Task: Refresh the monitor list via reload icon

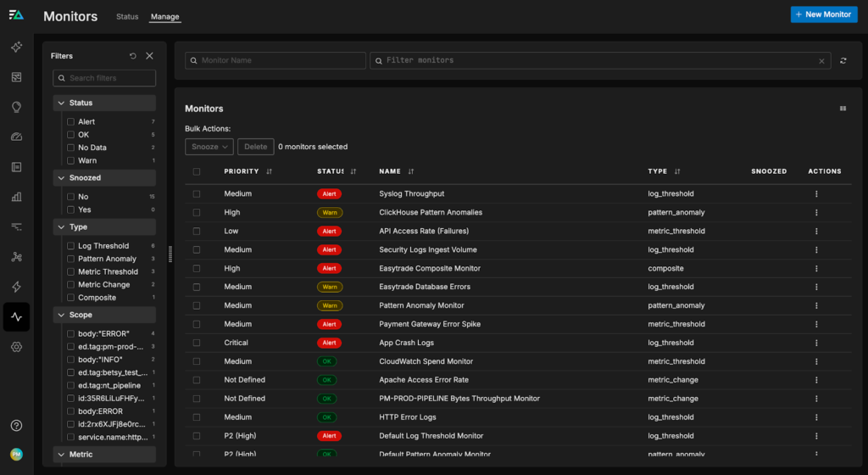Action: [x=843, y=61]
